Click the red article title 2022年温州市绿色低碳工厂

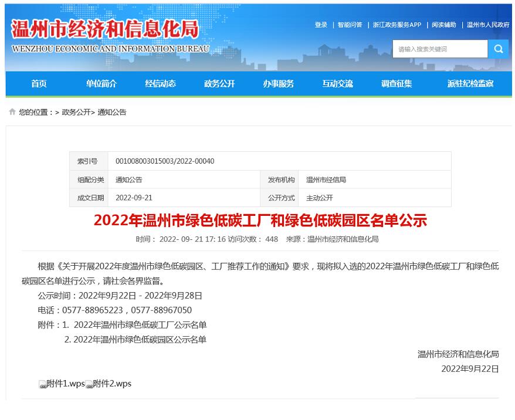click(x=260, y=220)
